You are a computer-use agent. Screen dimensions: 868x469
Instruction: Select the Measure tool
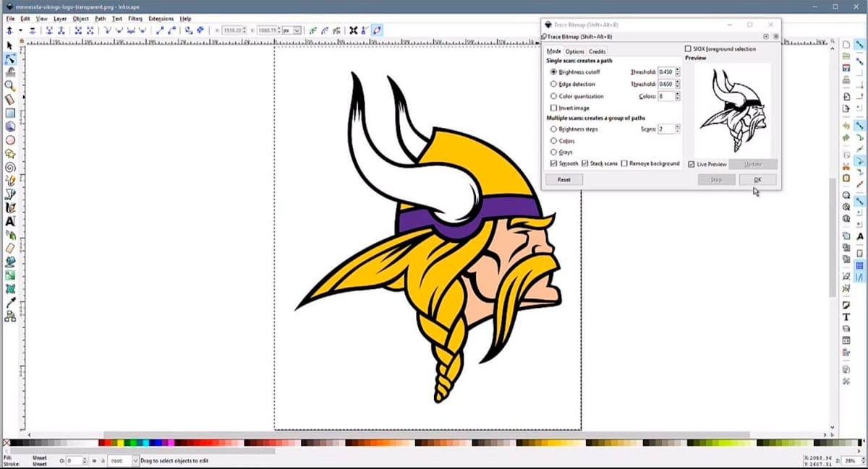[10, 100]
